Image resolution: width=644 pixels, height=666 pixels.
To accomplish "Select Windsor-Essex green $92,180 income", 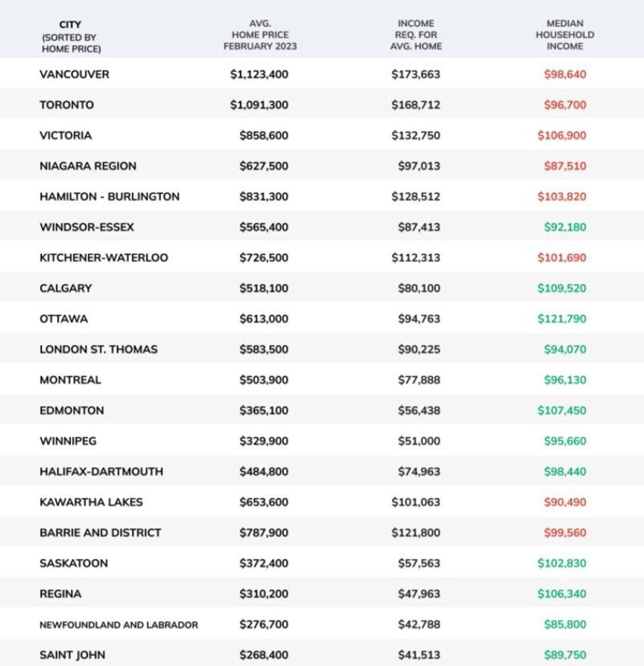I will 565,227.
